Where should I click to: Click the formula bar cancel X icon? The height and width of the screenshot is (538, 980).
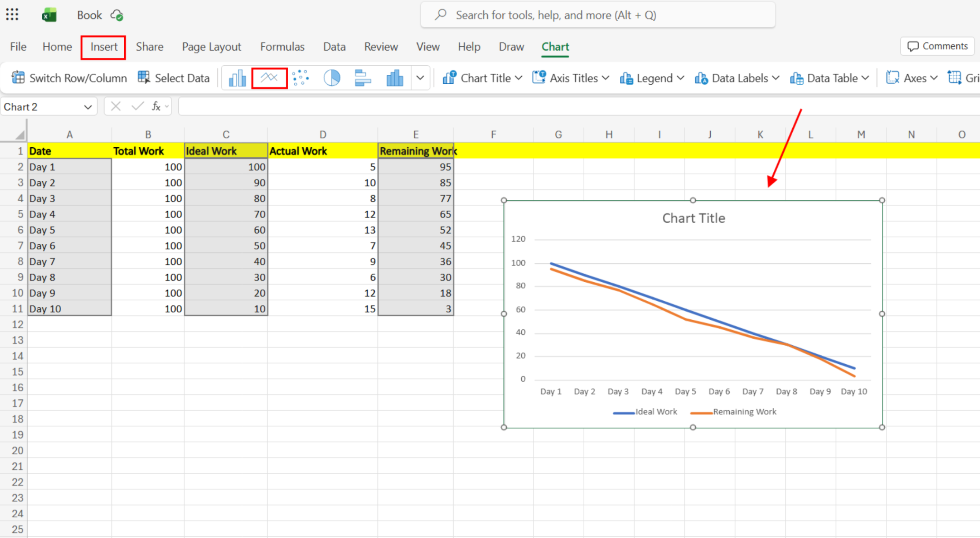pos(115,106)
